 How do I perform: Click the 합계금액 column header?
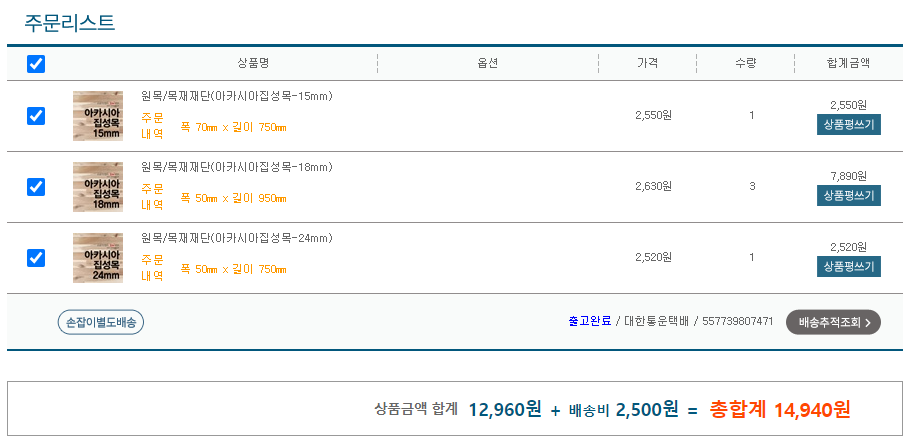click(848, 63)
